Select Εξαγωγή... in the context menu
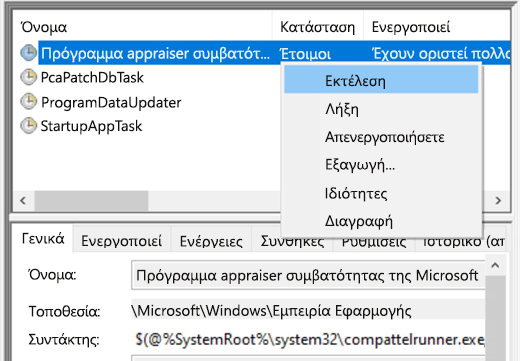 click(381, 165)
